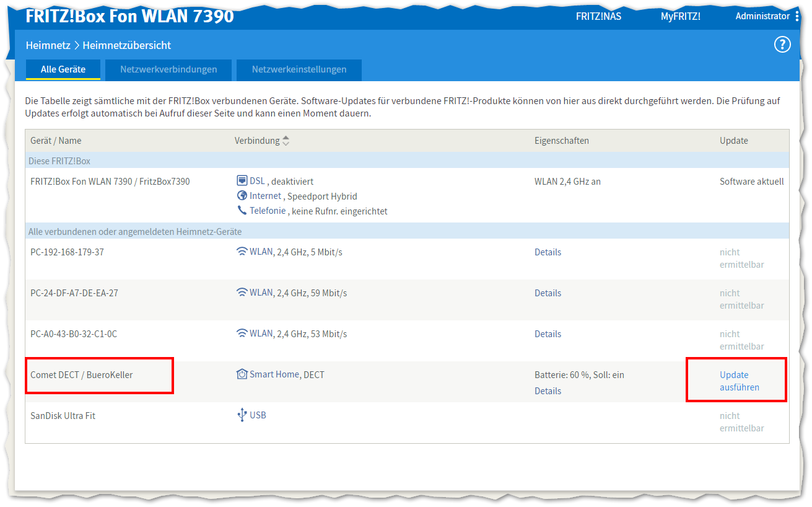
Task: Click WLAN icon for PC-192-168-179-37
Action: point(242,252)
